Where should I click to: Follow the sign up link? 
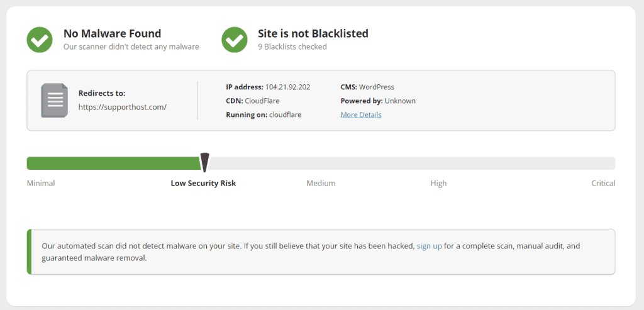[x=429, y=246]
